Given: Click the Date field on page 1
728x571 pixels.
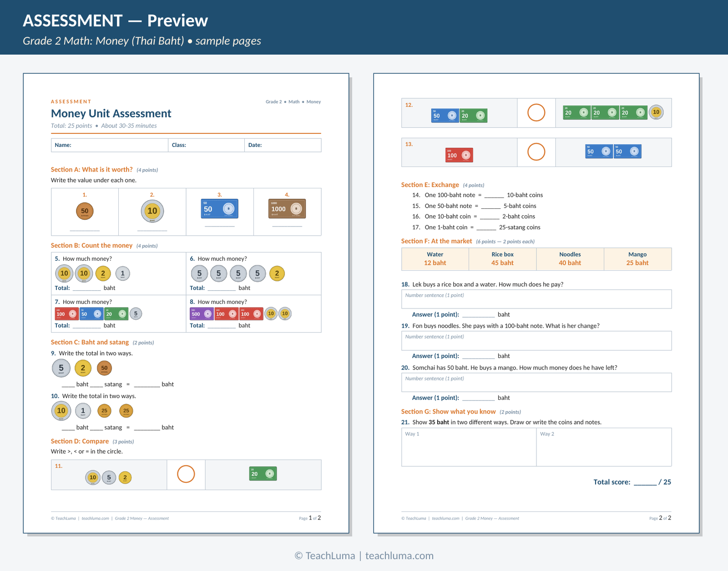Looking at the screenshot, I should (x=283, y=145).
